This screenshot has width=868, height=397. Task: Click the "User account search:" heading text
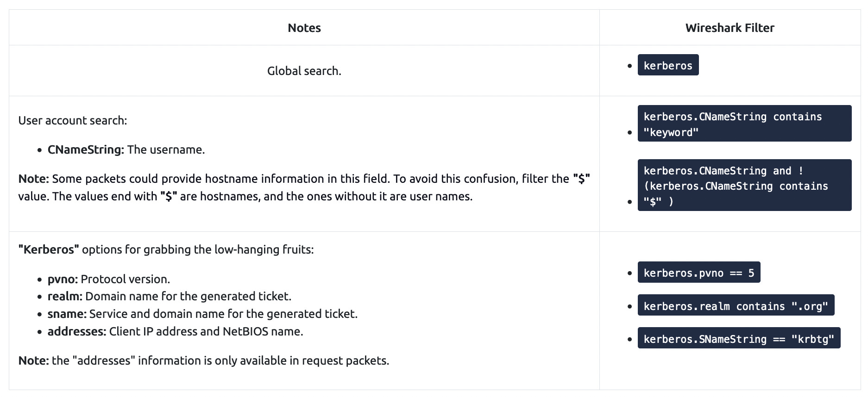click(72, 120)
